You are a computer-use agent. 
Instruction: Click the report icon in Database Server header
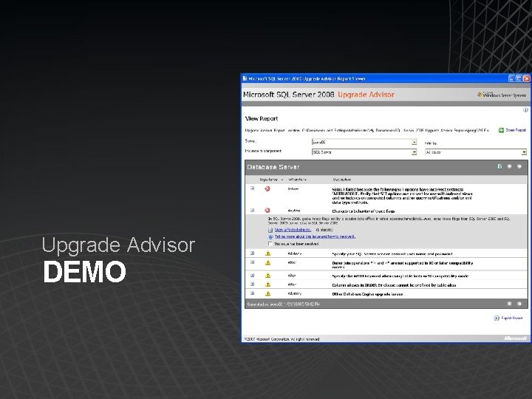499,166
